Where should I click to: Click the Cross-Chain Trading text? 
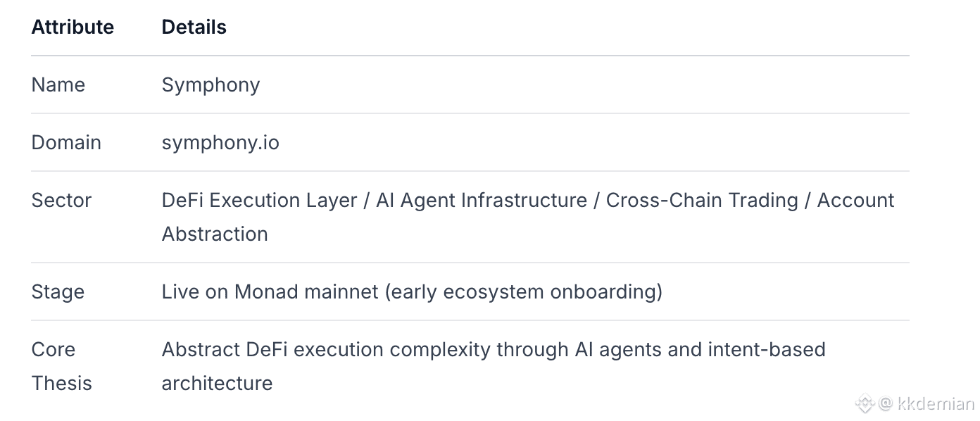702,200
